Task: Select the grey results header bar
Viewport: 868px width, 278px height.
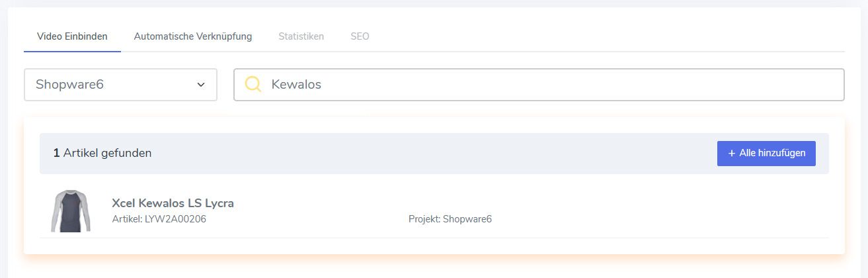Action: (x=434, y=154)
